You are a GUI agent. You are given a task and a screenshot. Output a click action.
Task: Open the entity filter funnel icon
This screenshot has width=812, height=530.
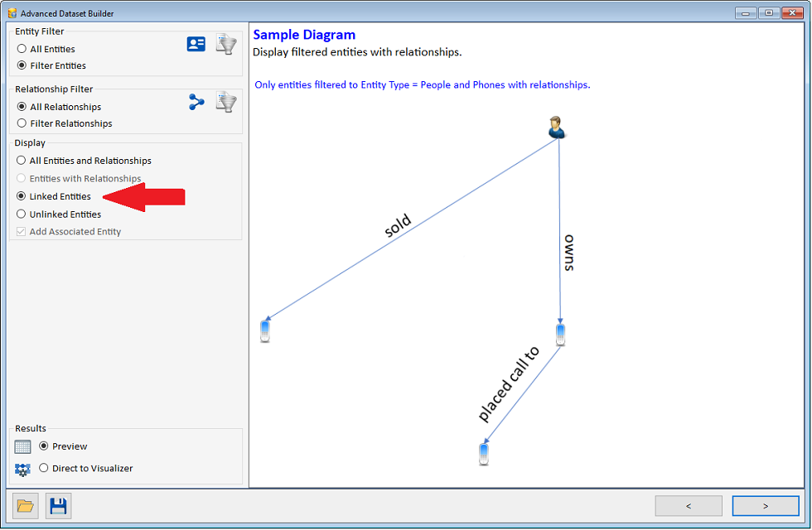click(225, 43)
